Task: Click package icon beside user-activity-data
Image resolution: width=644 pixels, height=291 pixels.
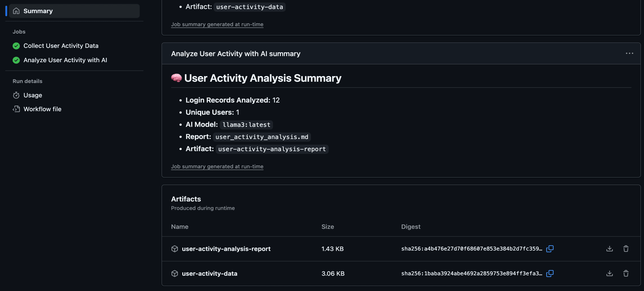Action: pyautogui.click(x=175, y=273)
